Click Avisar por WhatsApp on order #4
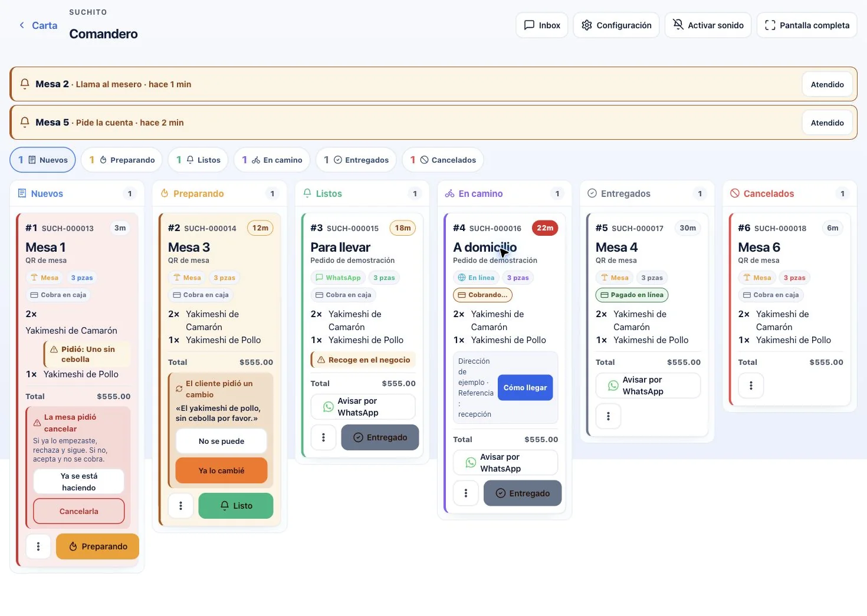This screenshot has height=616, width=867. click(x=505, y=463)
